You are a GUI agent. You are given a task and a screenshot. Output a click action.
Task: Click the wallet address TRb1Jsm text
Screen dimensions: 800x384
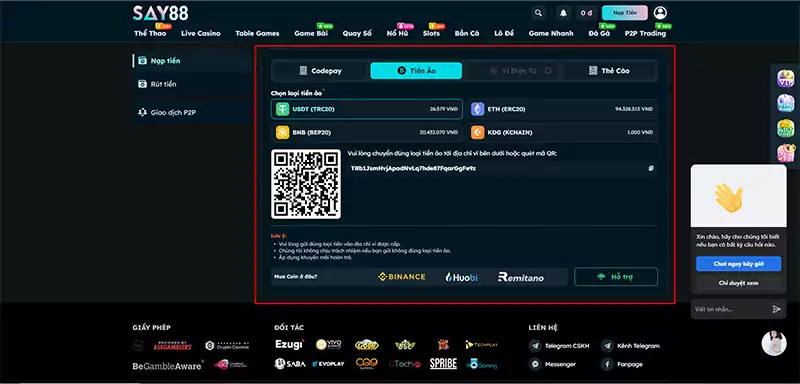pyautogui.click(x=413, y=168)
